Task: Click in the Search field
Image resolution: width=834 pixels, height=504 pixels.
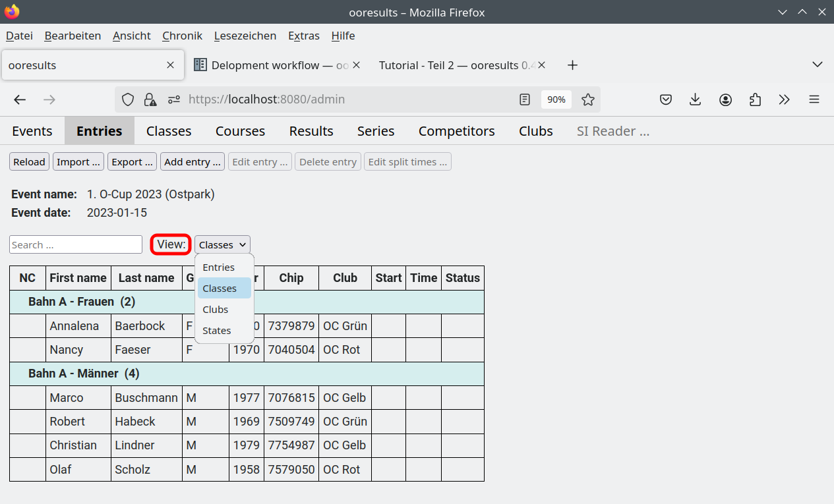Action: (76, 244)
